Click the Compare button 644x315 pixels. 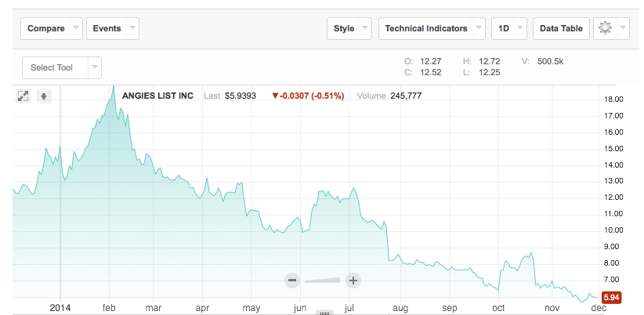[x=45, y=28]
